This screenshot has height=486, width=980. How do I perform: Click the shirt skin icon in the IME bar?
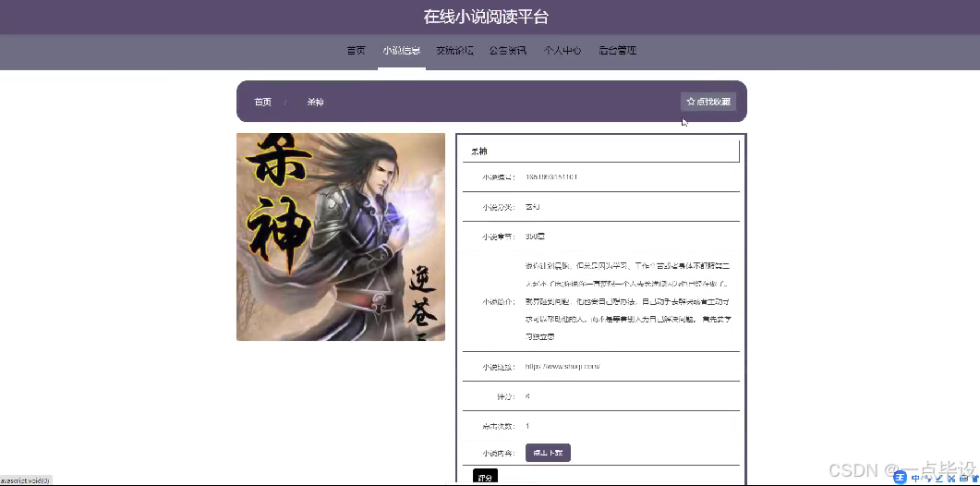coord(974,479)
